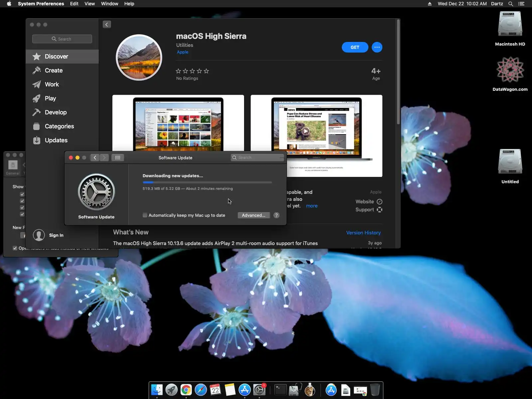Open the Edit menu
The width and height of the screenshot is (532, 399).
74,4
